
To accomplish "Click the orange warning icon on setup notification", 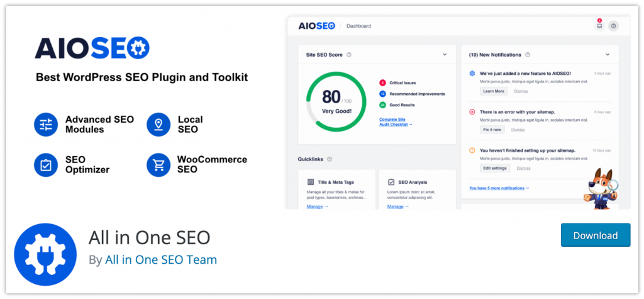I will 472,150.
